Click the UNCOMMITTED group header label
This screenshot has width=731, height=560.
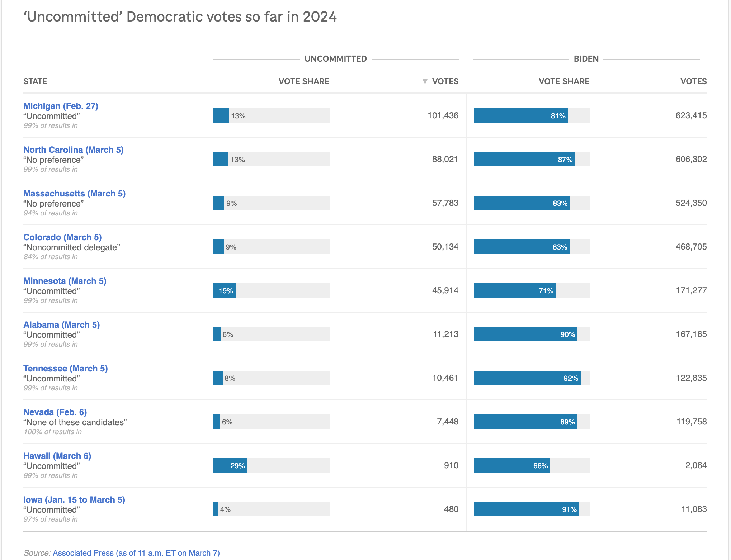click(x=336, y=59)
